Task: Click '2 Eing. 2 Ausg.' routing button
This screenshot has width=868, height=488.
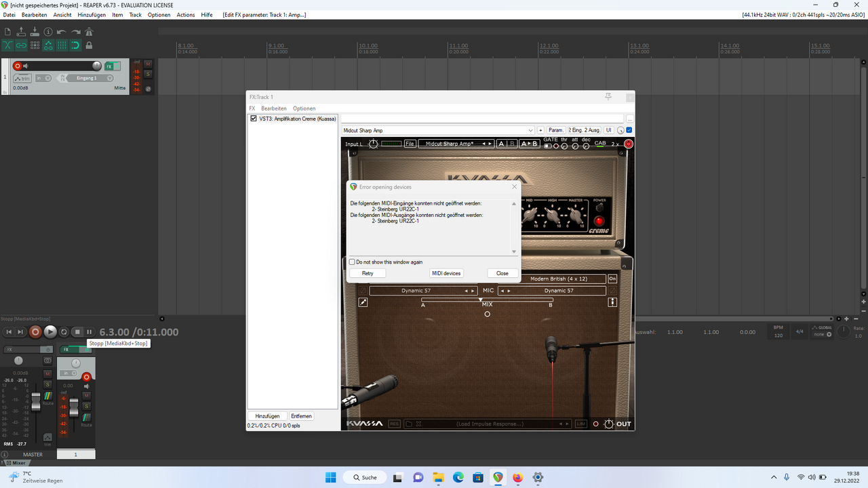Action: [x=585, y=130]
